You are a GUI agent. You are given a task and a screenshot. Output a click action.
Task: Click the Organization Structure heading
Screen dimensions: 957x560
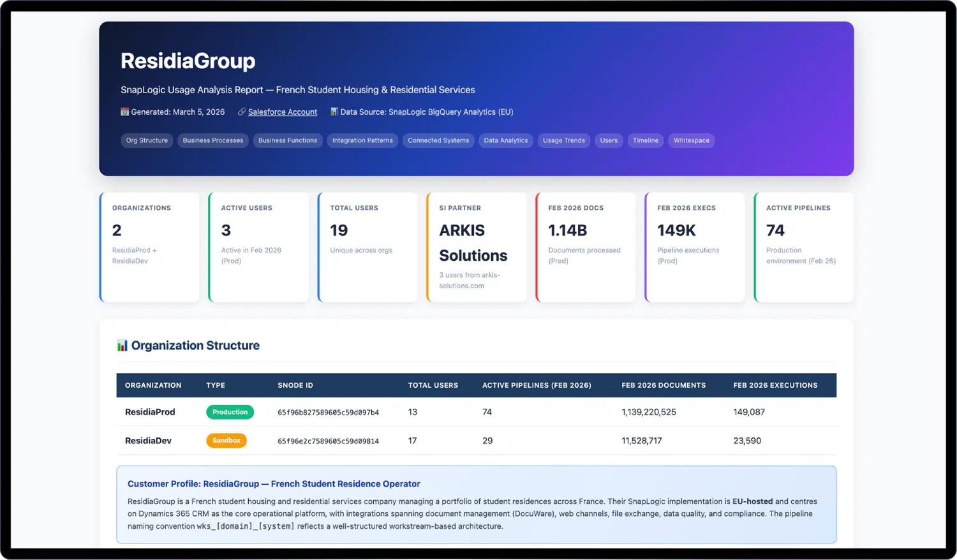(195, 346)
